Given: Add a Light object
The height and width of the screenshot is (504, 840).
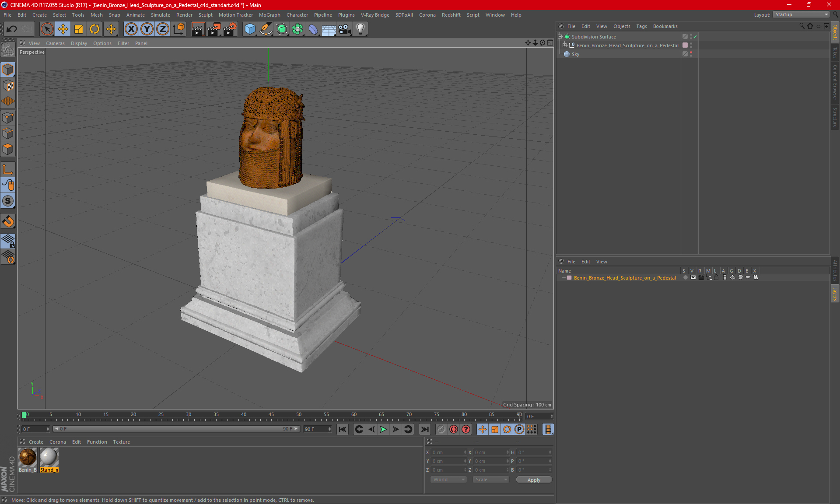Looking at the screenshot, I should (x=360, y=29).
